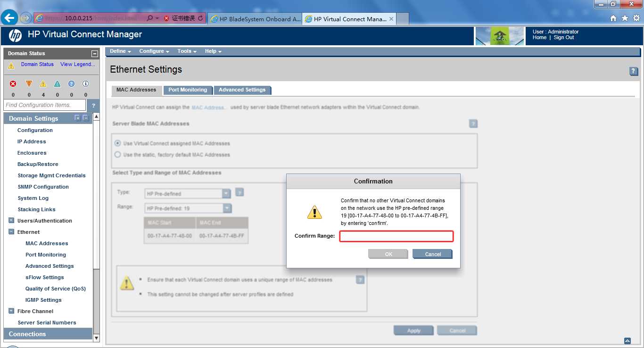Expand the Fibre Channel tree node
Viewport: 644px width, 348px height.
[11, 311]
